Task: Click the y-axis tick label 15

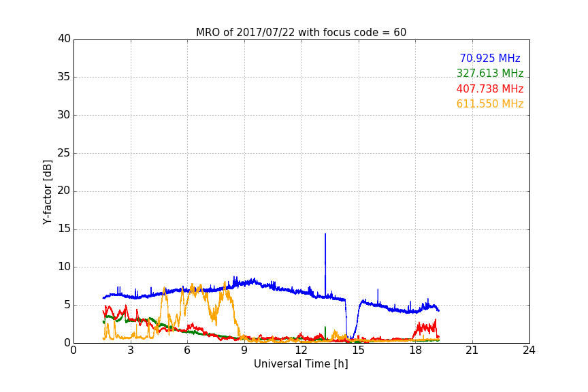Action: click(64, 229)
